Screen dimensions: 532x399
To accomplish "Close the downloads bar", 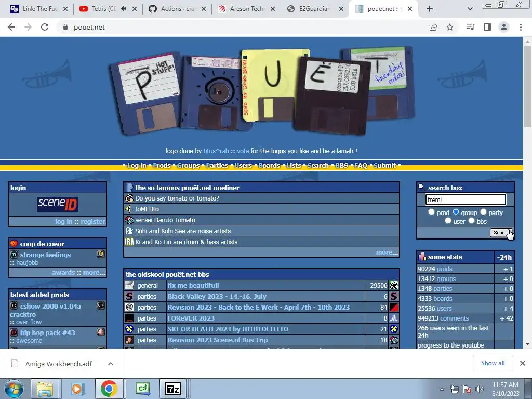I will 523,363.
